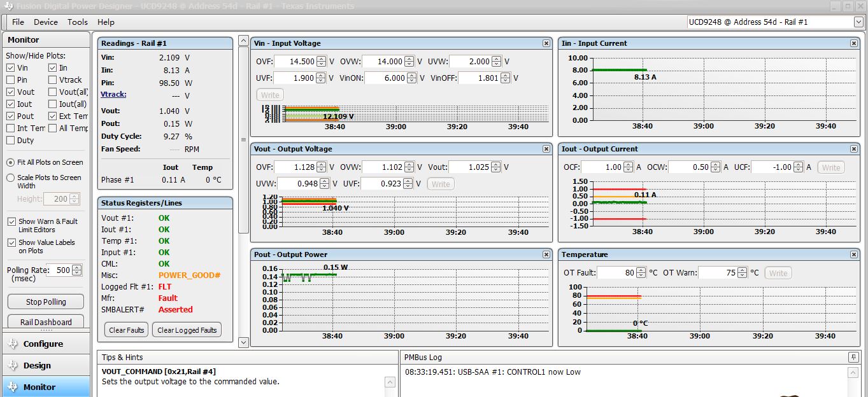The width and height of the screenshot is (868, 397).
Task: Click the POWER_GOOD# Misc status text
Action: click(x=189, y=275)
